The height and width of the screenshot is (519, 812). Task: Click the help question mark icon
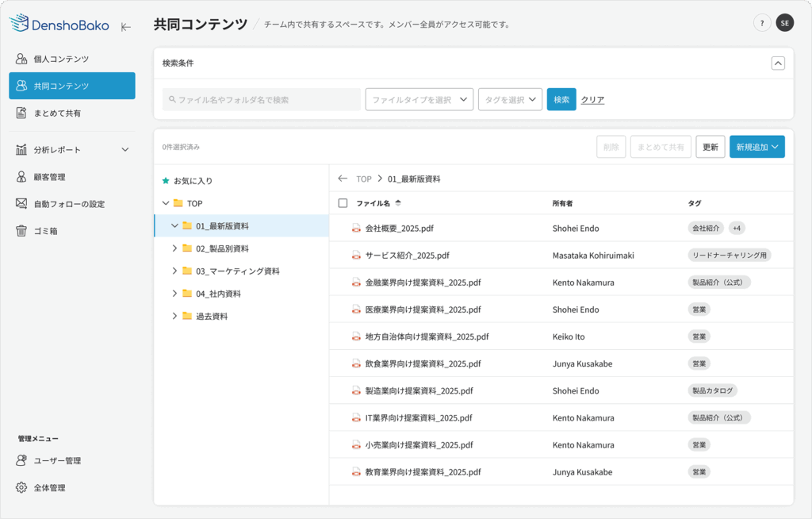(x=762, y=23)
